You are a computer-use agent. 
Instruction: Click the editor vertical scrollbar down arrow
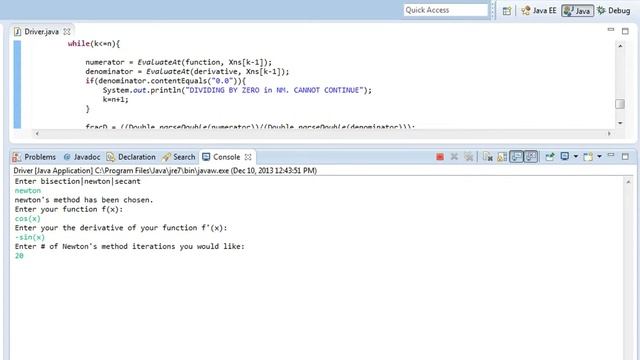point(620,123)
